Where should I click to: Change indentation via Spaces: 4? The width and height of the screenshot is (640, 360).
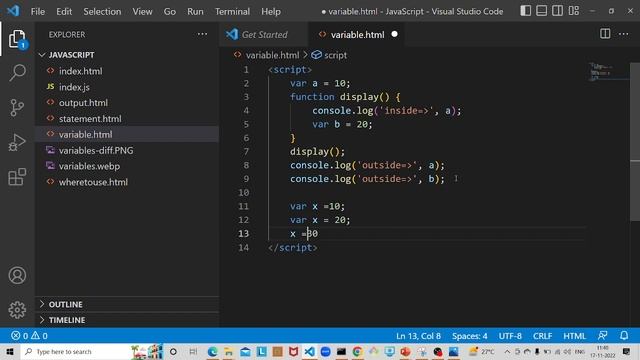click(x=469, y=336)
